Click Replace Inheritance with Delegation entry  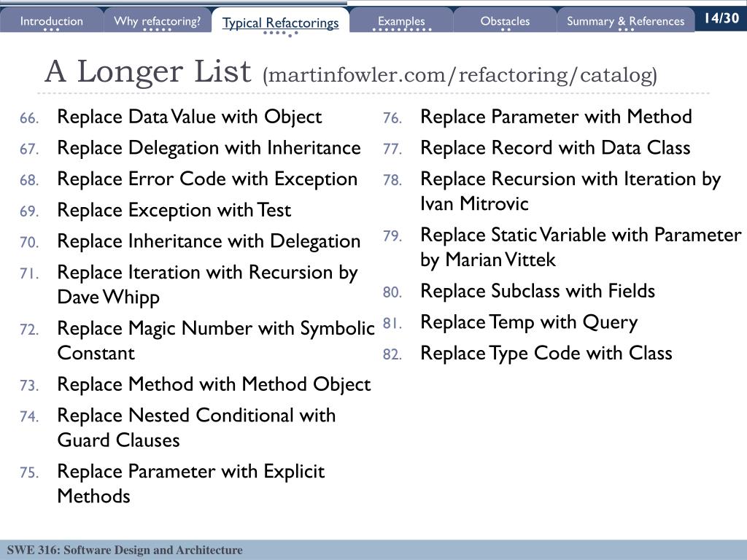click(x=209, y=242)
